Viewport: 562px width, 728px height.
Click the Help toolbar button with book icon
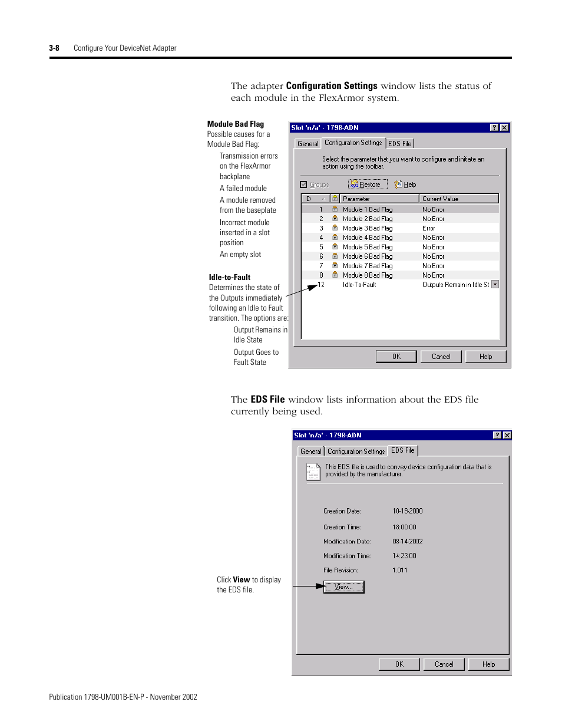pos(405,185)
